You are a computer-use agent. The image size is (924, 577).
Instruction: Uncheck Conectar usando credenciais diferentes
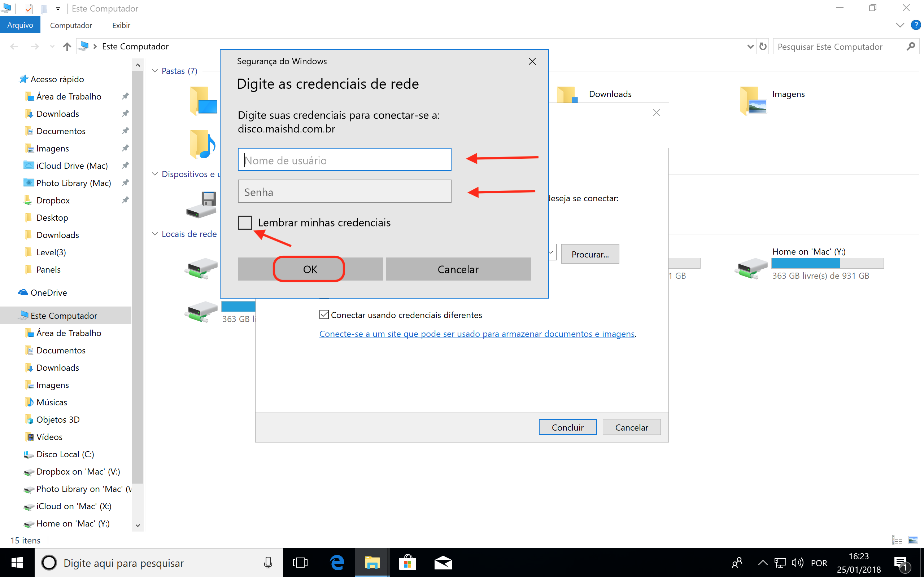[324, 315]
